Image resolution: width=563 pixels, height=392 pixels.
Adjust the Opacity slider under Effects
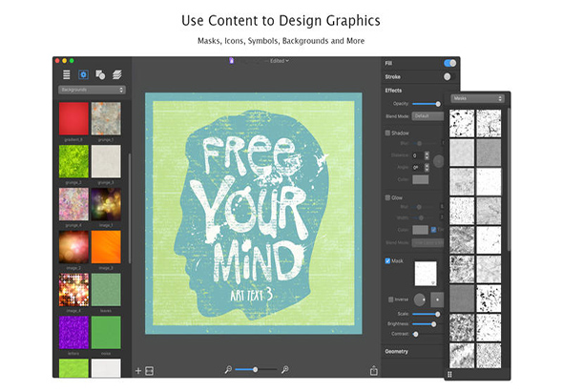pyautogui.click(x=427, y=104)
